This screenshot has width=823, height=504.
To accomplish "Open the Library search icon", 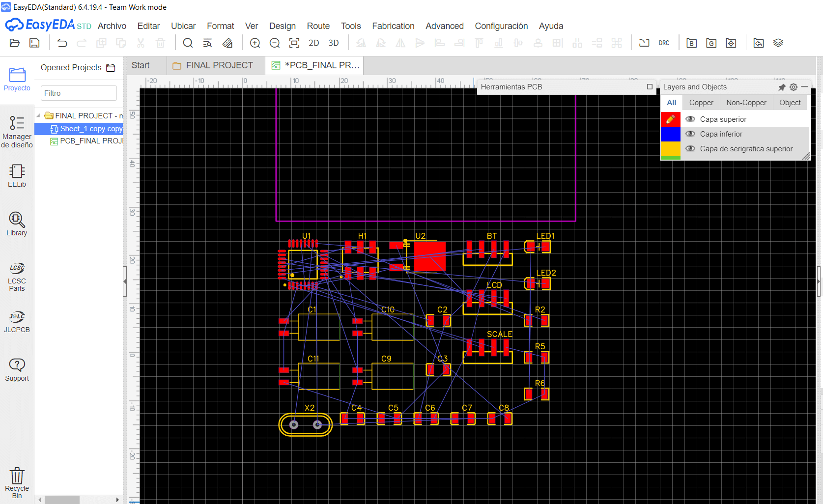I will click(x=17, y=224).
